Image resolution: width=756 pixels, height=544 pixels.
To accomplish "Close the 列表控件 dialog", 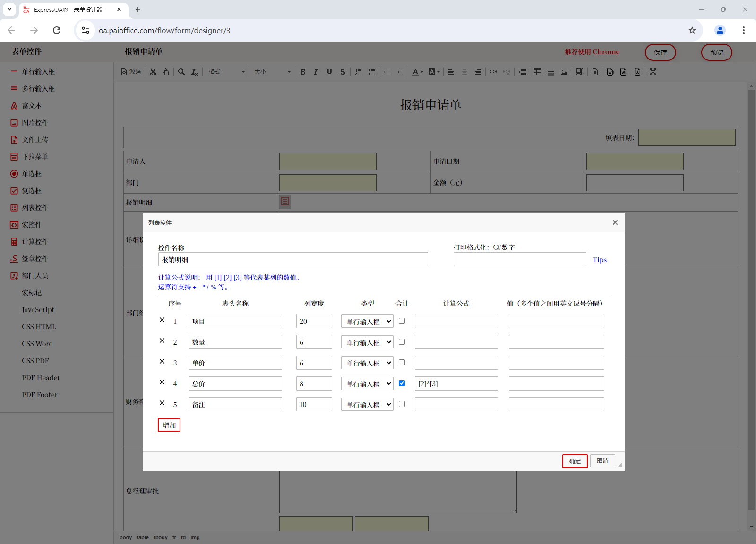I will [615, 222].
